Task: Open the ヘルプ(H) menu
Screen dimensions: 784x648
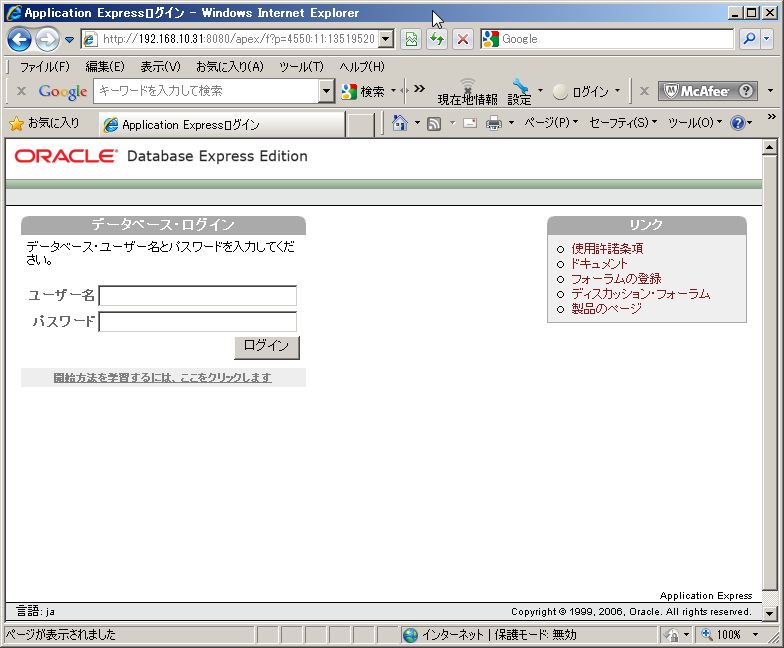Action: 362,66
